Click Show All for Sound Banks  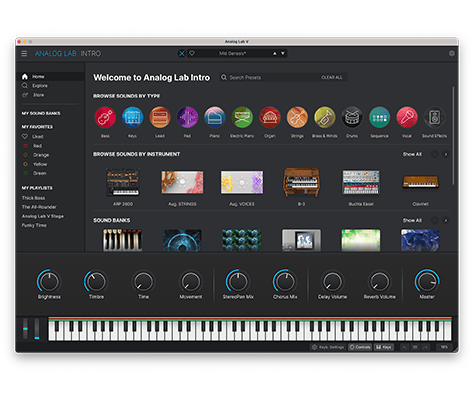[x=412, y=220]
